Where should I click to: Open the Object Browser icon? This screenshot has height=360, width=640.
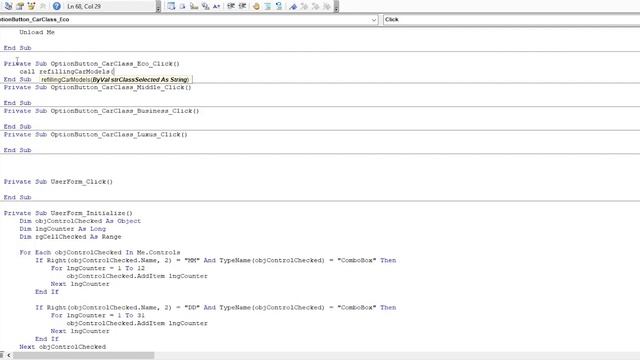pyautogui.click(x=31, y=6)
